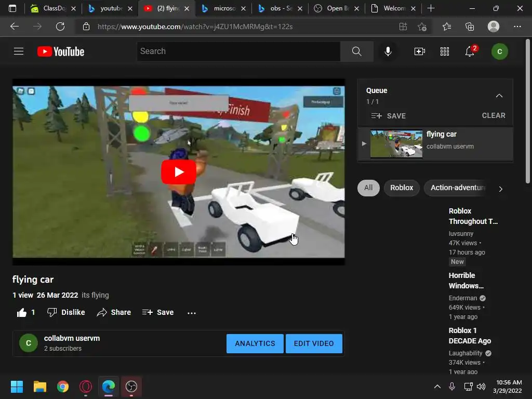Open the Windows Start menu
Screen dimensions: 532x399
[x=17, y=387]
